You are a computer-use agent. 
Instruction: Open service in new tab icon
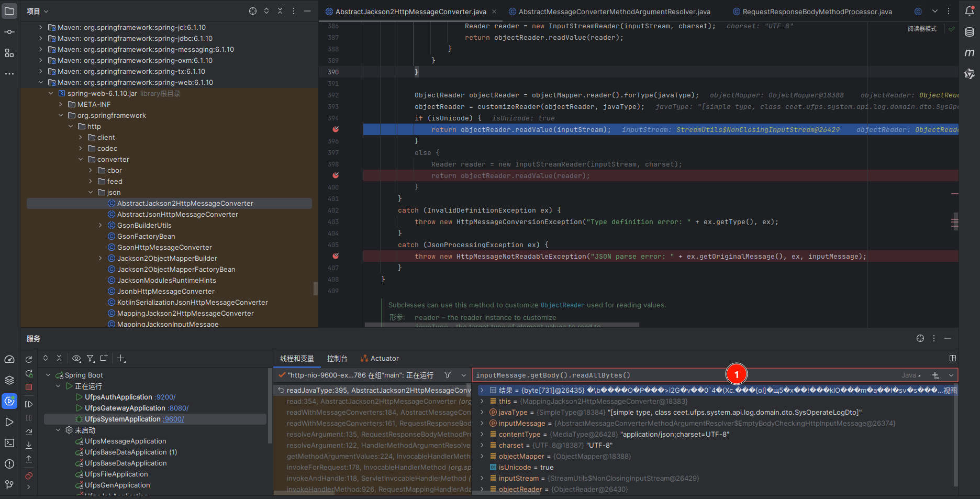pos(104,358)
